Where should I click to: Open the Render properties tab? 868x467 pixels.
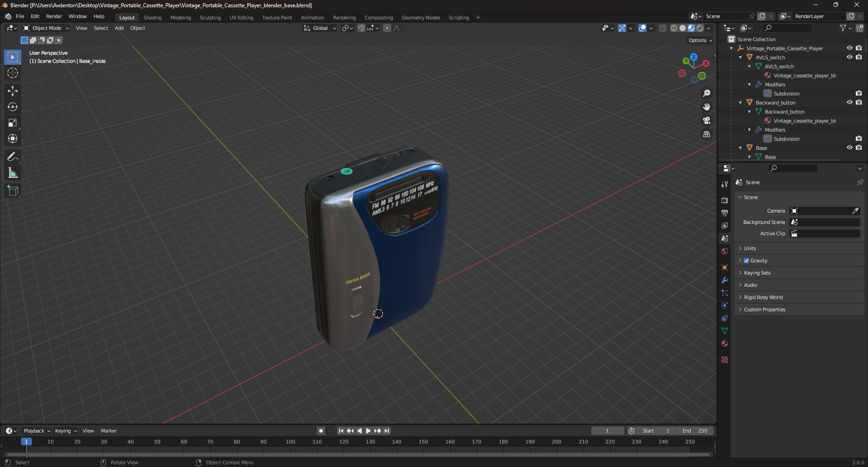click(x=725, y=200)
